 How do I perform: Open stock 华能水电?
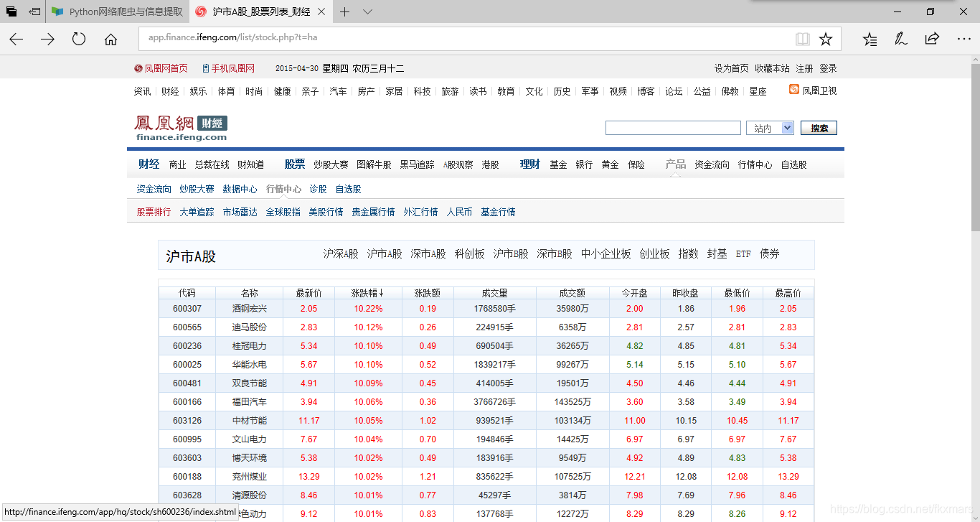coord(249,364)
